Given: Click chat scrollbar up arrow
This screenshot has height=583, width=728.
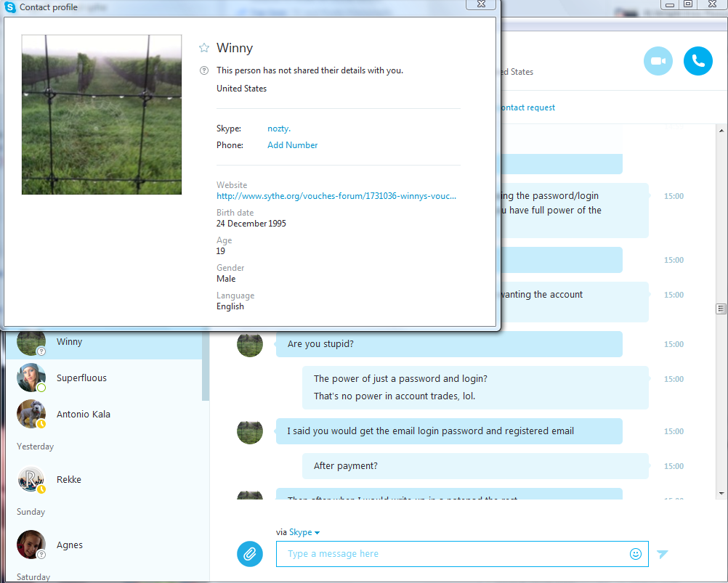Looking at the screenshot, I should [721, 131].
